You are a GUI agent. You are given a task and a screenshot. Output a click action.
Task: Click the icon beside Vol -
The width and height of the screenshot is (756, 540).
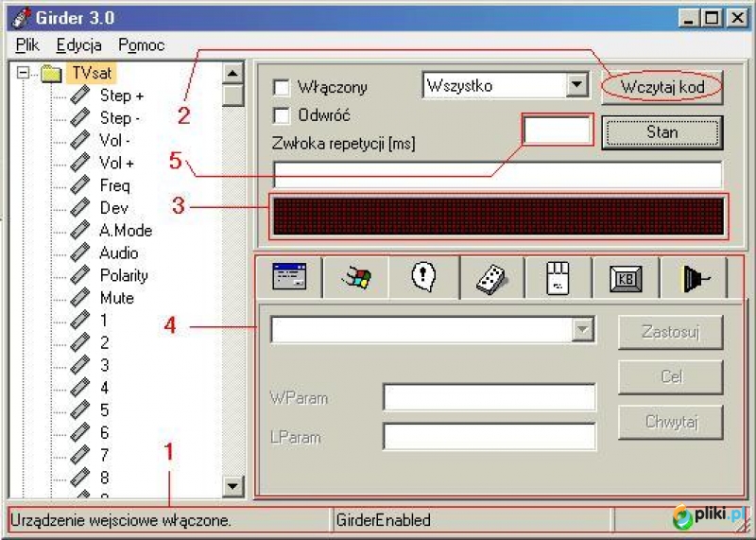[80, 140]
